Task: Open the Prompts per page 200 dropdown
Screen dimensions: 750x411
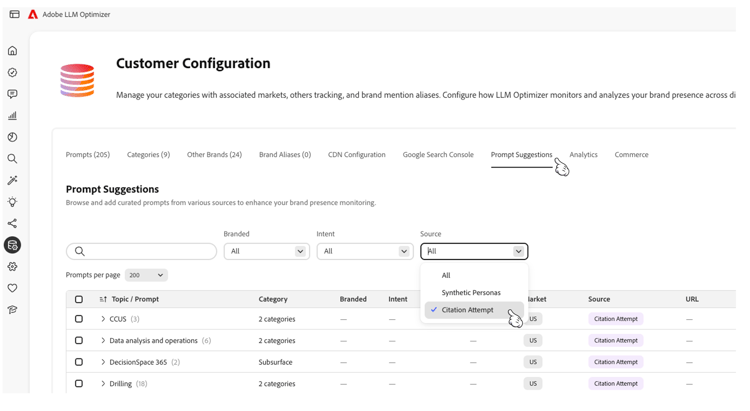Action: 146,275
